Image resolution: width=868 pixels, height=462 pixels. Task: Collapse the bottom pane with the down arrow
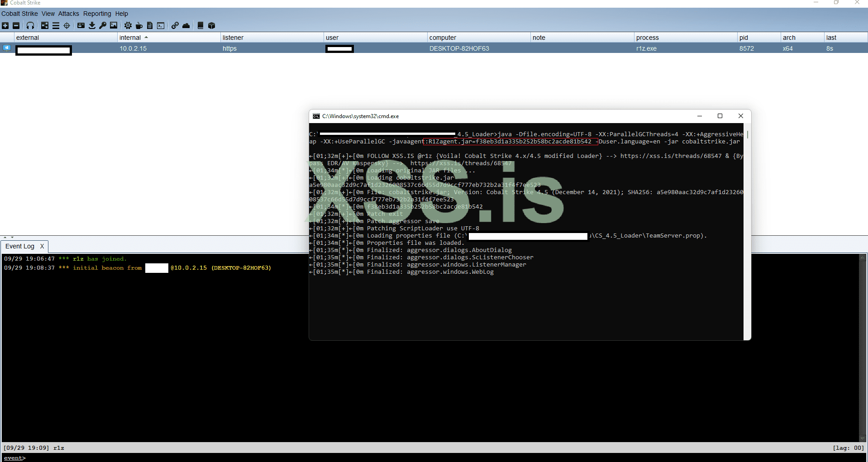tap(12, 237)
